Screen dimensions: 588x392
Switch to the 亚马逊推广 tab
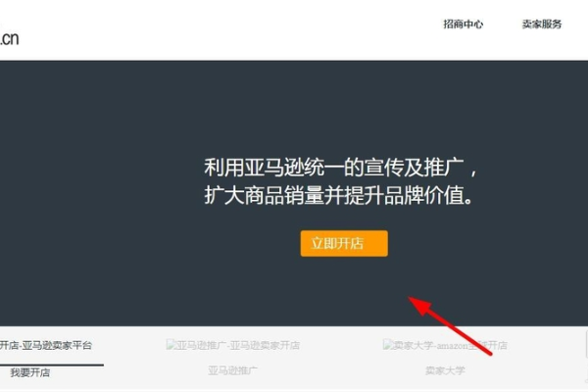(232, 370)
